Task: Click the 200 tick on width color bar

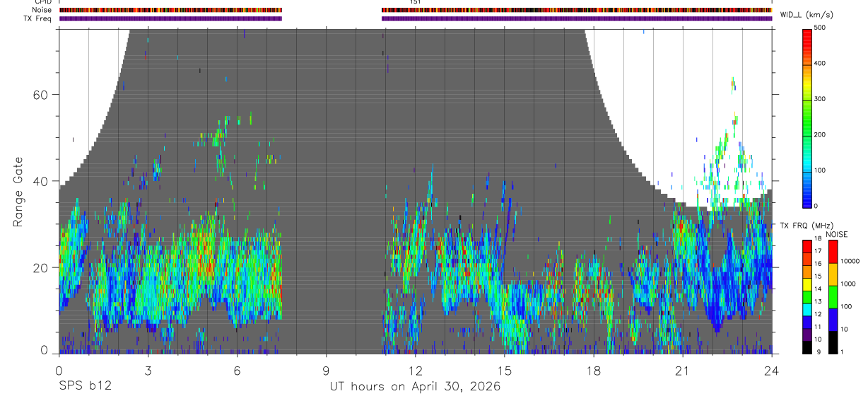Action: (820, 134)
